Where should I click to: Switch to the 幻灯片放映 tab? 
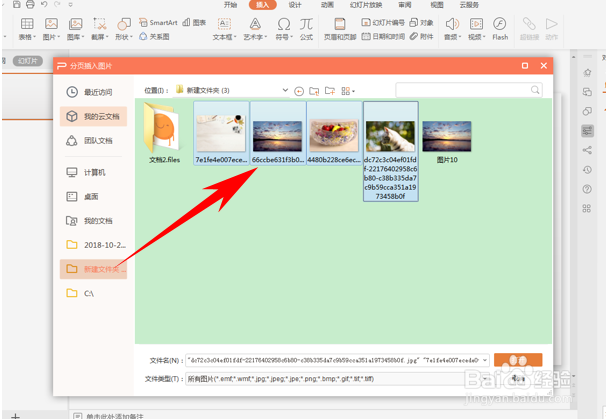[x=366, y=5]
